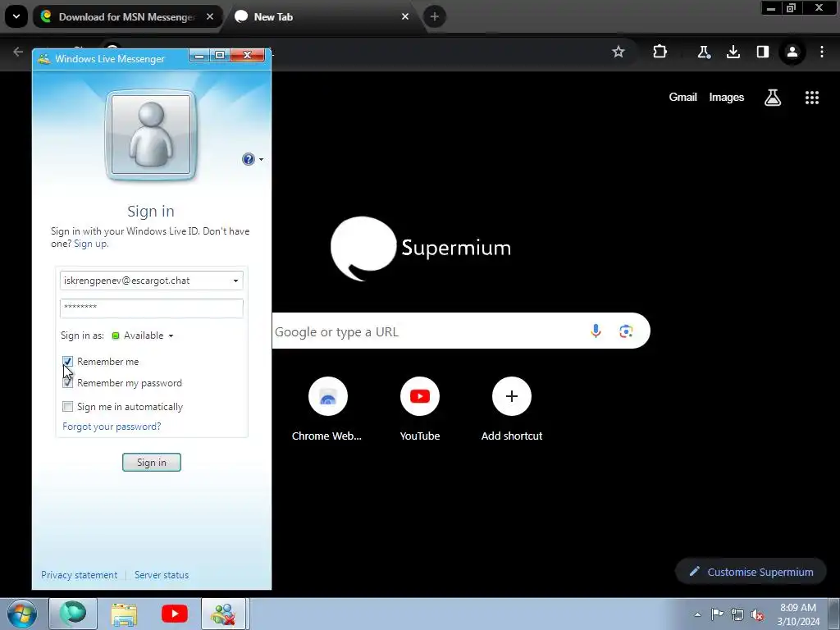Open the browser labs flask icon in toolbar
The height and width of the screenshot is (630, 840).
(703, 52)
